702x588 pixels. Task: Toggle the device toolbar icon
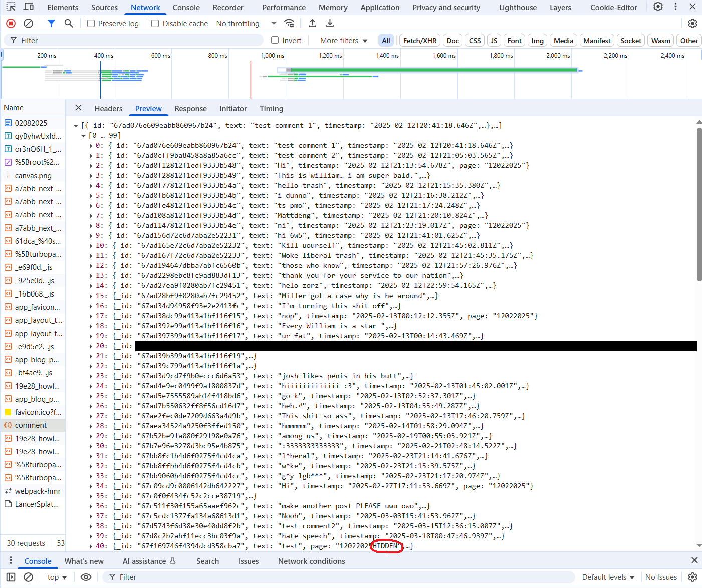29,7
